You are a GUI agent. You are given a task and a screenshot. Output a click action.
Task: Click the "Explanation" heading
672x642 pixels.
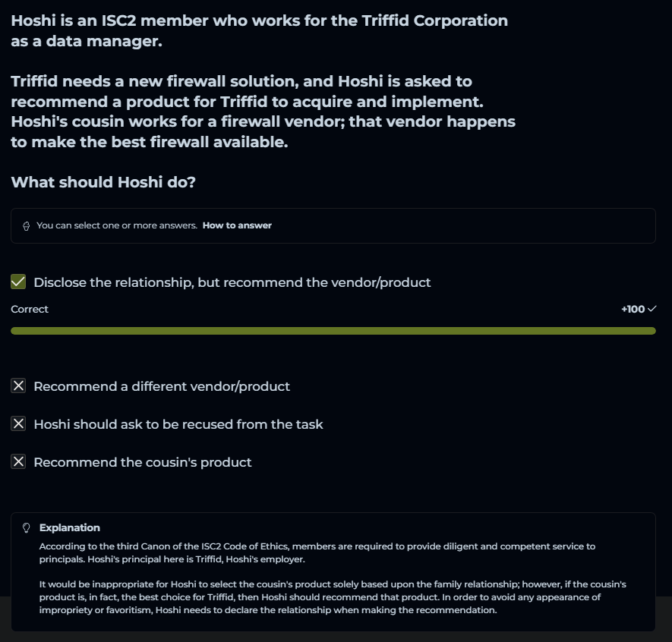pos(70,527)
